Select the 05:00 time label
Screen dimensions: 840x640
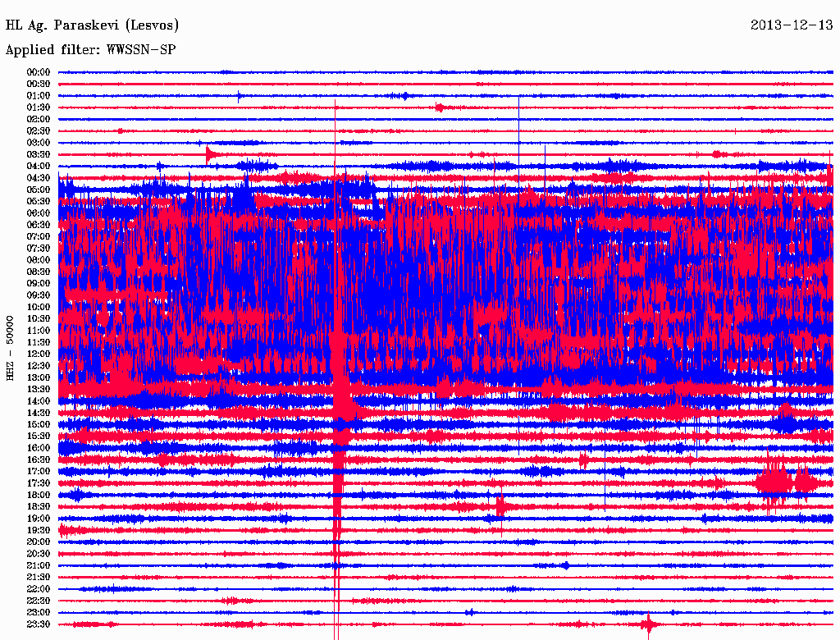pos(39,190)
